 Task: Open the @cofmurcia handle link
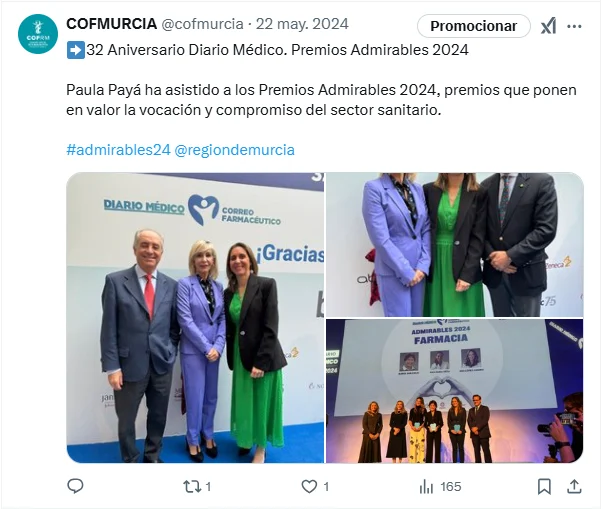tap(202, 24)
